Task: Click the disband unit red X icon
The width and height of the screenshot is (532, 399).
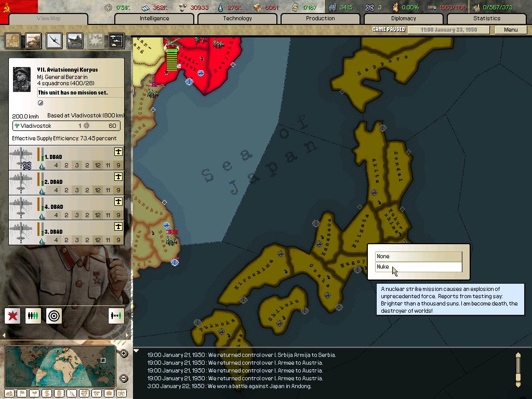Action: [12, 316]
